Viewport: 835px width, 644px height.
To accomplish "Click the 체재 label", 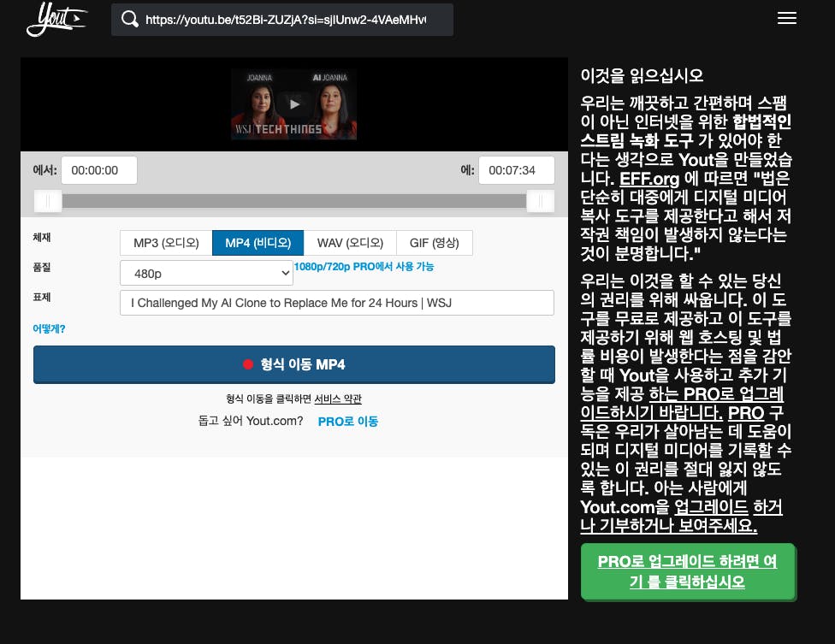I will pyautogui.click(x=42, y=238).
